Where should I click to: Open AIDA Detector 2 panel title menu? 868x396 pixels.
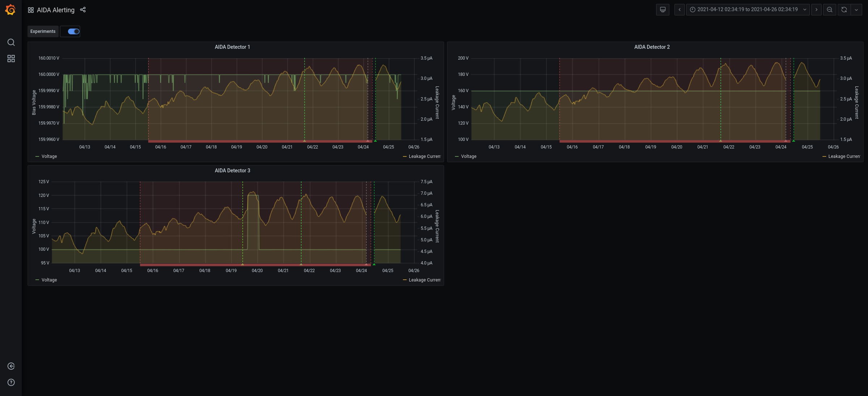pos(652,47)
